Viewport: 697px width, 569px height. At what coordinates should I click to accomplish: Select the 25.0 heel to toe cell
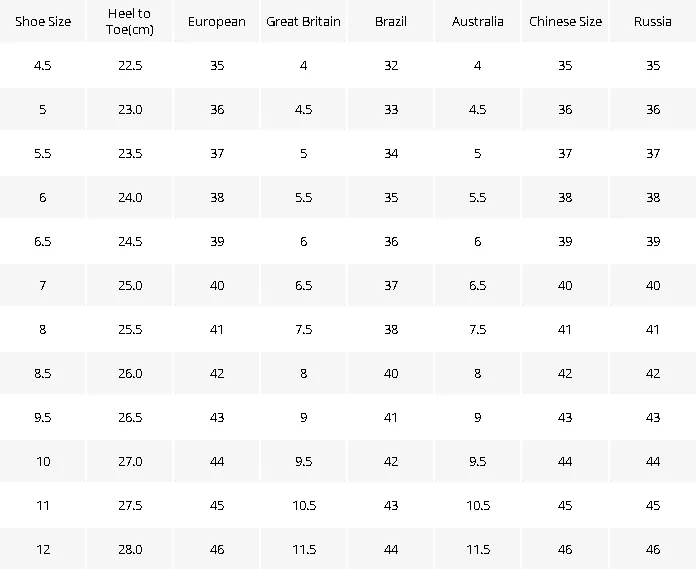tap(130, 285)
